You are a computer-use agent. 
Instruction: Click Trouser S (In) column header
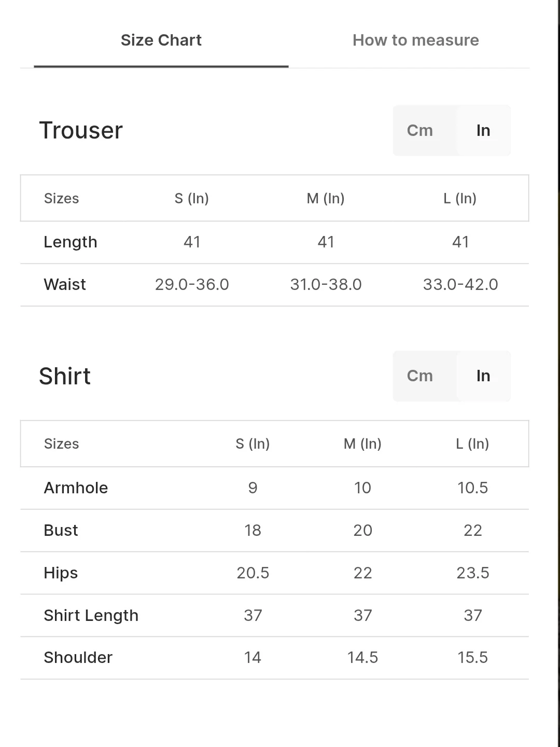pos(192,198)
